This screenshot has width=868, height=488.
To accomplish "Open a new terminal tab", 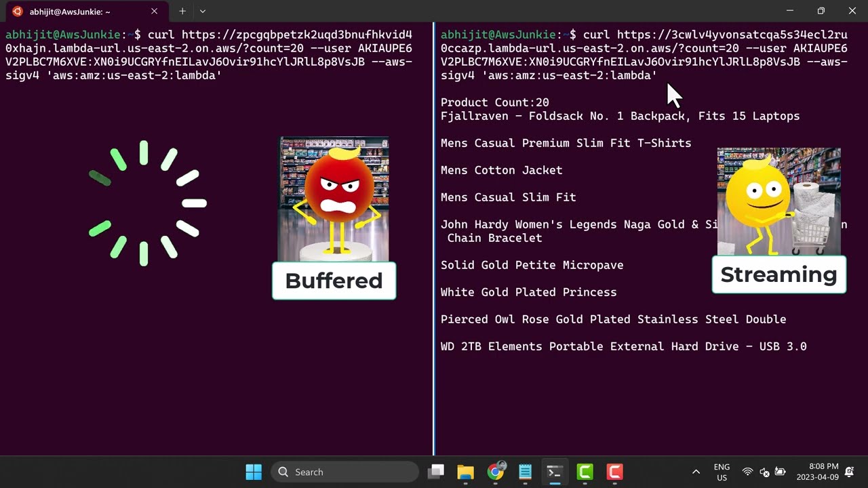I will 182,12.
